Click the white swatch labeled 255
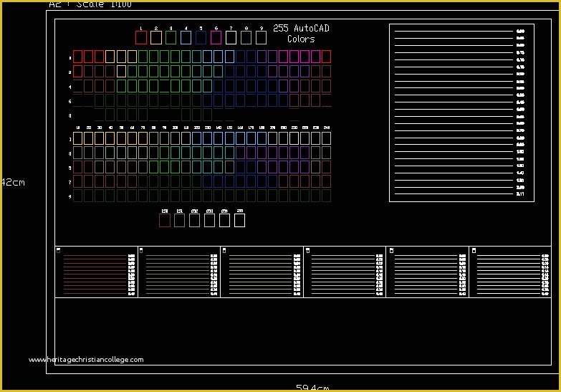561x392 pixels. click(240, 220)
